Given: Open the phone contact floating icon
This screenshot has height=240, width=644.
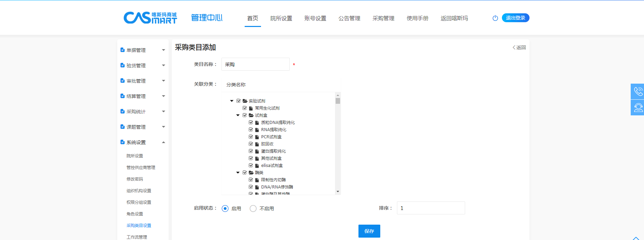Looking at the screenshot, I should pos(638,91).
